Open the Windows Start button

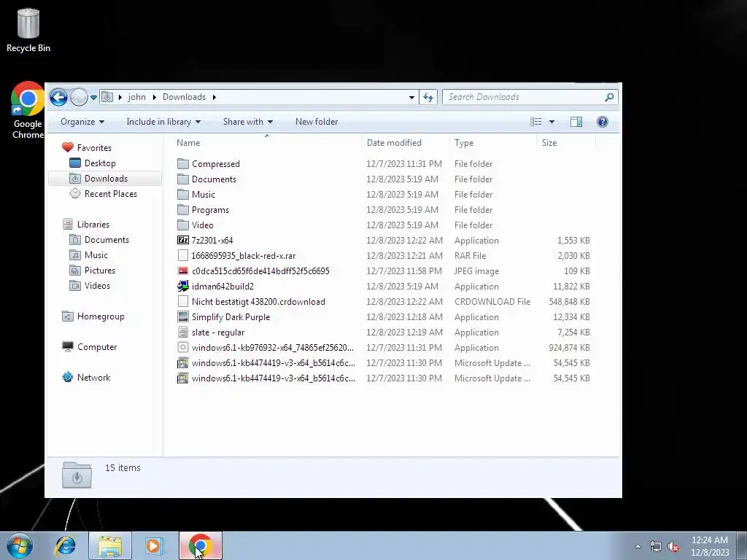[x=19, y=545]
